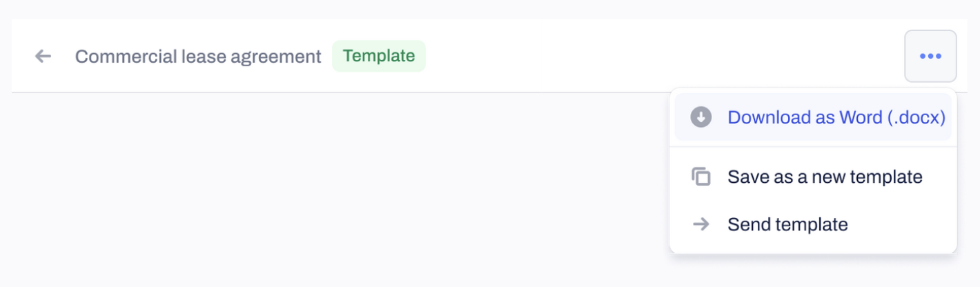Select Download as Word (.docx)
Screen dimensions: 980x287
point(813,117)
